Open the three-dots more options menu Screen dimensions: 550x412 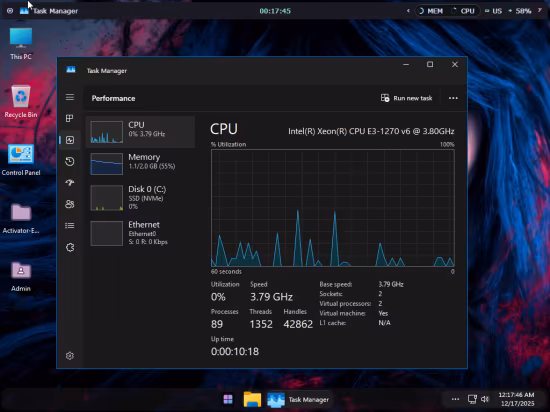(x=453, y=98)
